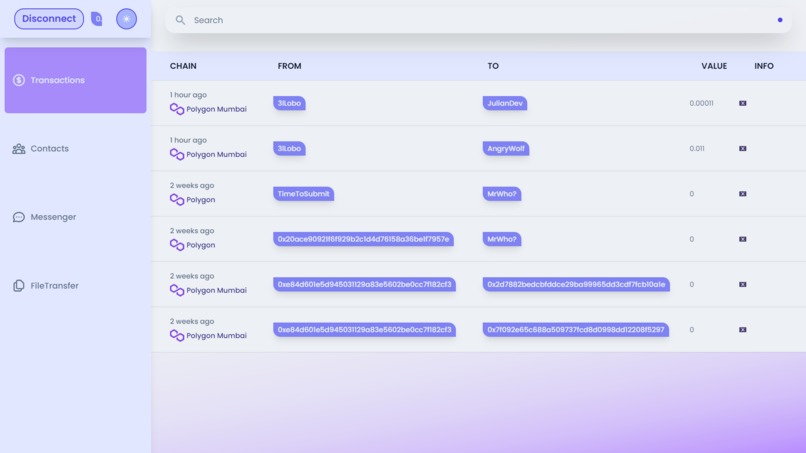Click the magnifier search icon
The height and width of the screenshot is (453, 806).
(x=180, y=20)
